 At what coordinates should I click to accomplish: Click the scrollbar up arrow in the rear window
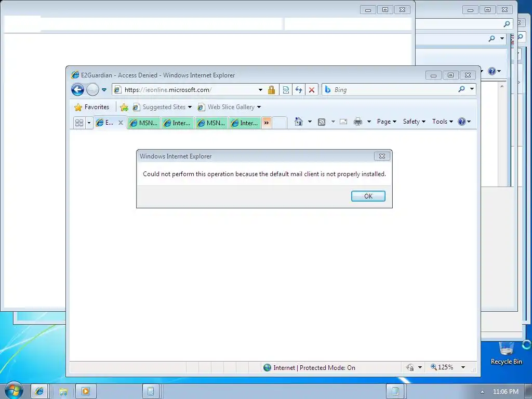click(x=501, y=87)
